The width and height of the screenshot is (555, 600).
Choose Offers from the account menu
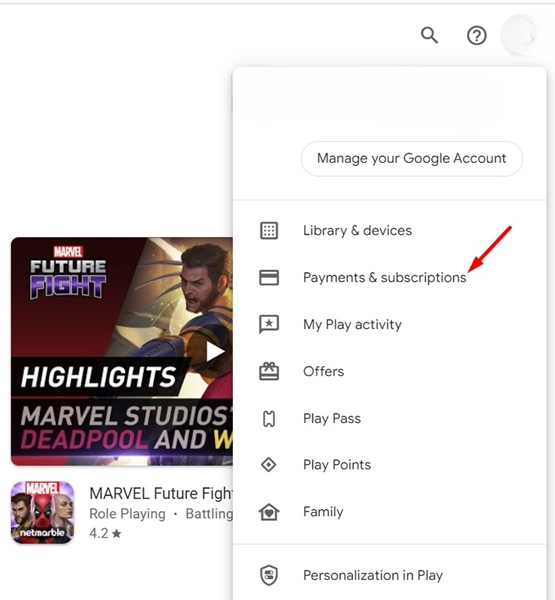point(390,371)
